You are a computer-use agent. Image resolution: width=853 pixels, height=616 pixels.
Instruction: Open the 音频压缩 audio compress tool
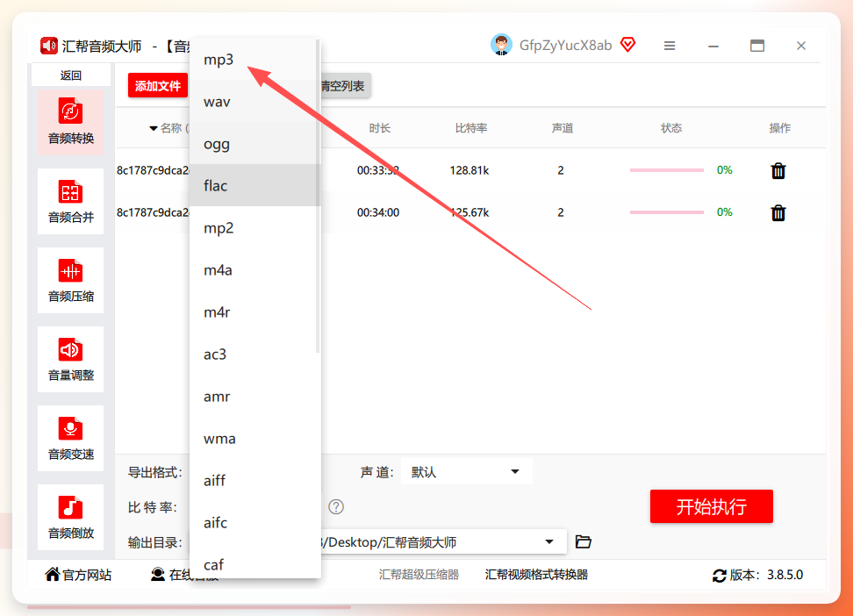click(71, 280)
